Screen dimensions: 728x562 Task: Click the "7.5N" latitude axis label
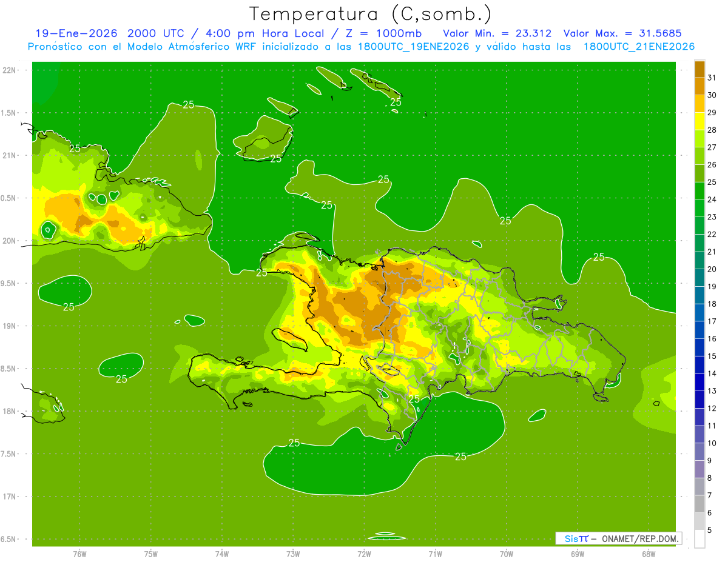pos(9,454)
